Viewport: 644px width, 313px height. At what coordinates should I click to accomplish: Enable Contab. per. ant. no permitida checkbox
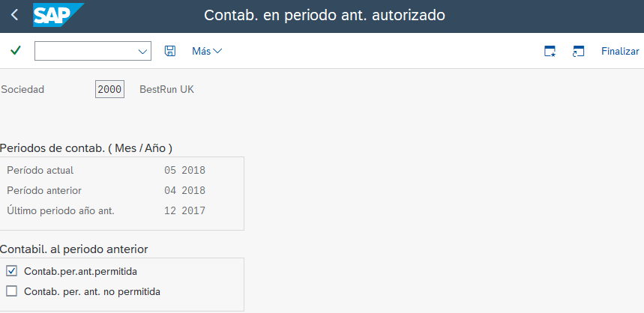pyautogui.click(x=11, y=291)
